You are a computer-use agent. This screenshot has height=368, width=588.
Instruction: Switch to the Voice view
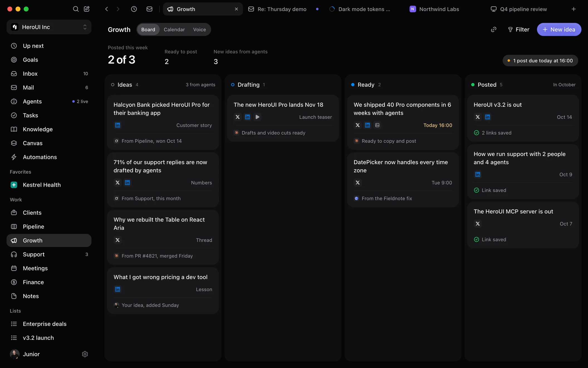pos(200,30)
